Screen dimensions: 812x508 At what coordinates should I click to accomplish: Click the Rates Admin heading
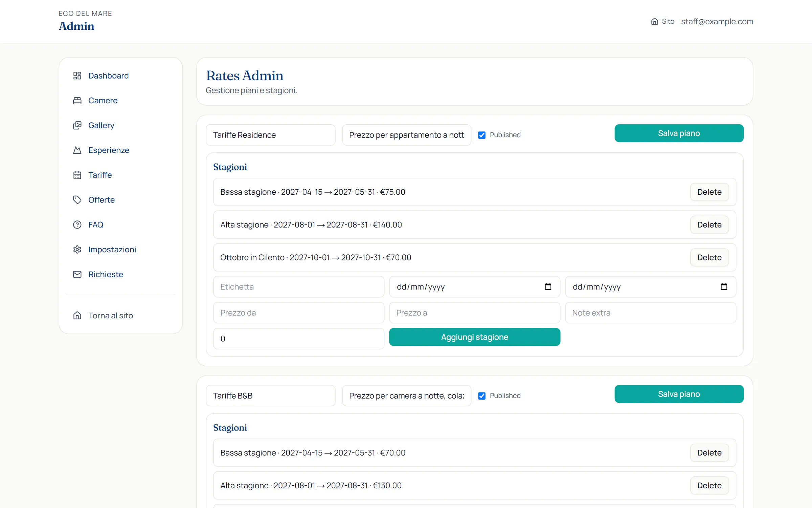pyautogui.click(x=245, y=76)
